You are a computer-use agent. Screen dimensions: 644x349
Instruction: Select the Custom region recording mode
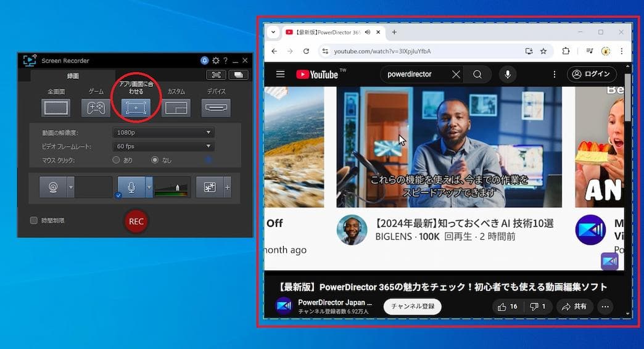[176, 108]
